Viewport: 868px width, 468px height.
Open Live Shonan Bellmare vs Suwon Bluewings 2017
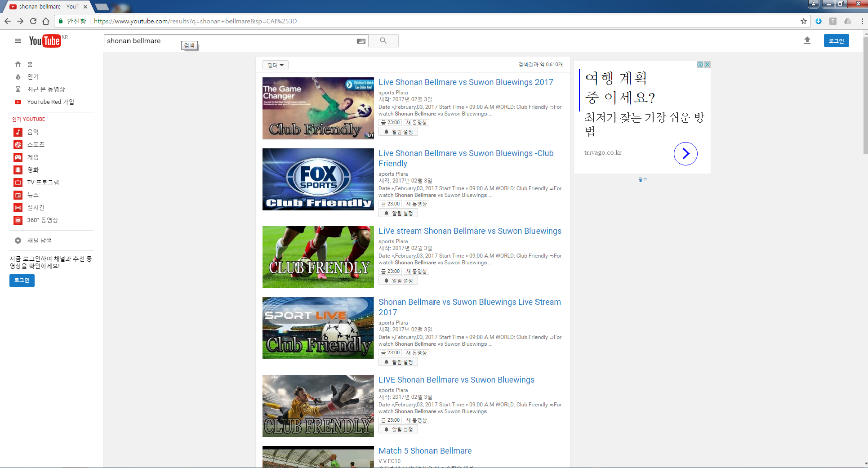tap(466, 82)
